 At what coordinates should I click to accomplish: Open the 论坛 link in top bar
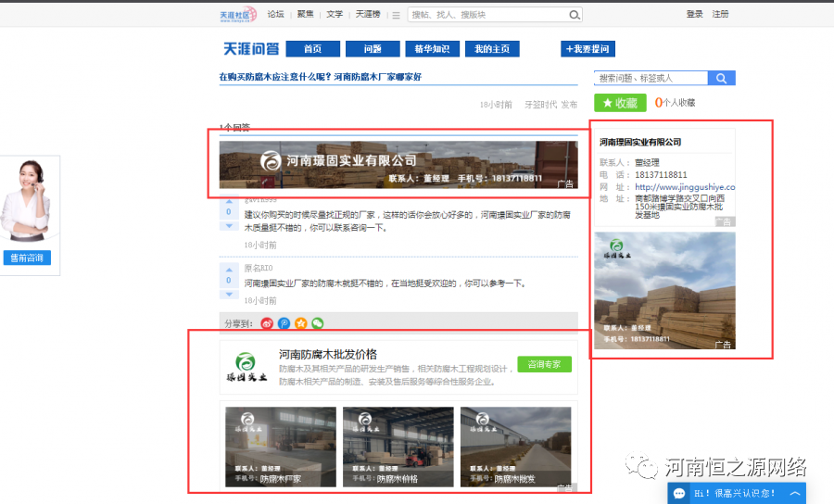click(x=275, y=14)
